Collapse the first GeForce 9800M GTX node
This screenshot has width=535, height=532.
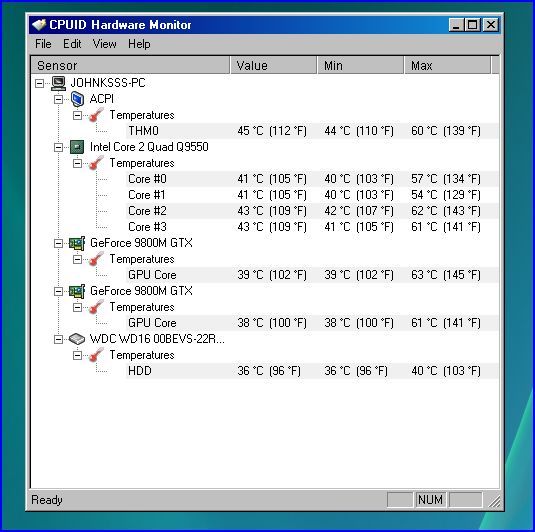point(59,243)
